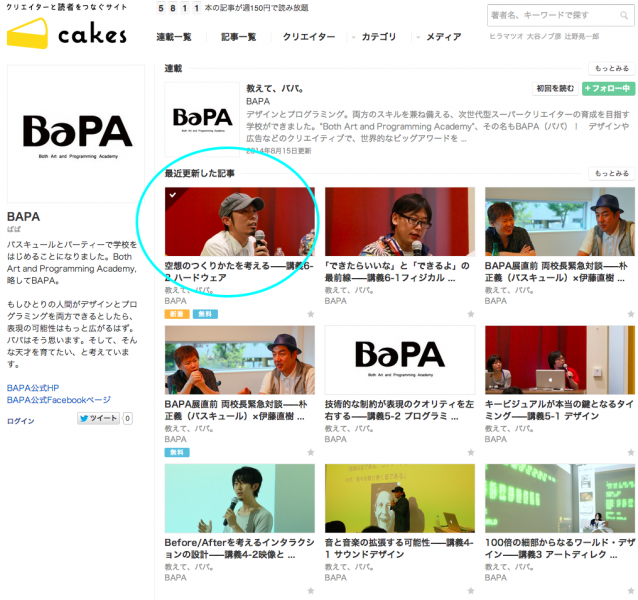
Task: Expand the メディア dropdown
Action: point(444,37)
